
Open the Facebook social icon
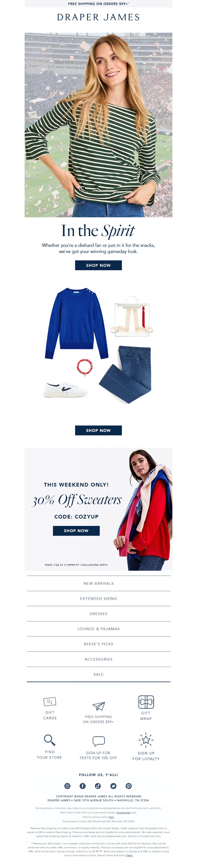click(83, 786)
